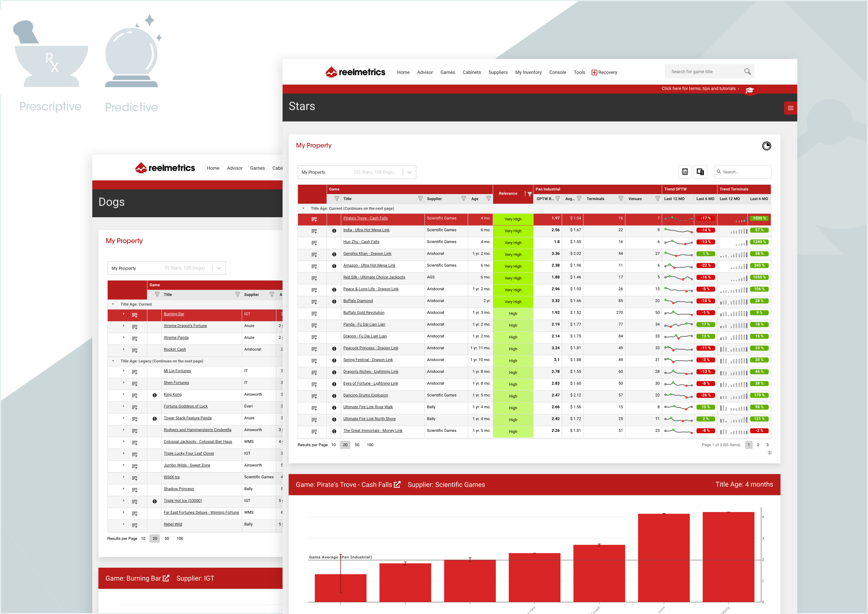Click add-to-list icon for Rebel Wild in Dogs

[134, 525]
